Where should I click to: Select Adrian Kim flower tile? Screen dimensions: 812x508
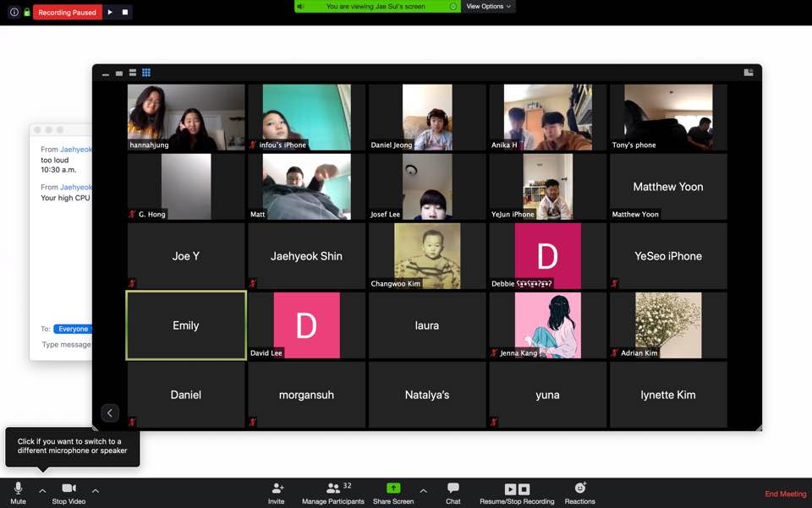click(x=668, y=325)
